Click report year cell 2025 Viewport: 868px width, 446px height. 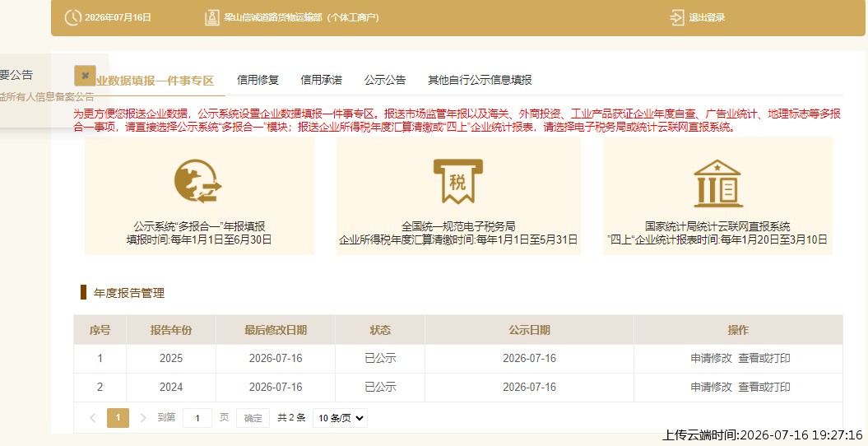point(171,358)
